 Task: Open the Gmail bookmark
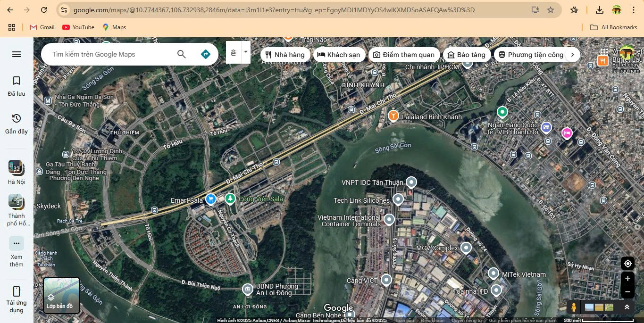click(42, 27)
